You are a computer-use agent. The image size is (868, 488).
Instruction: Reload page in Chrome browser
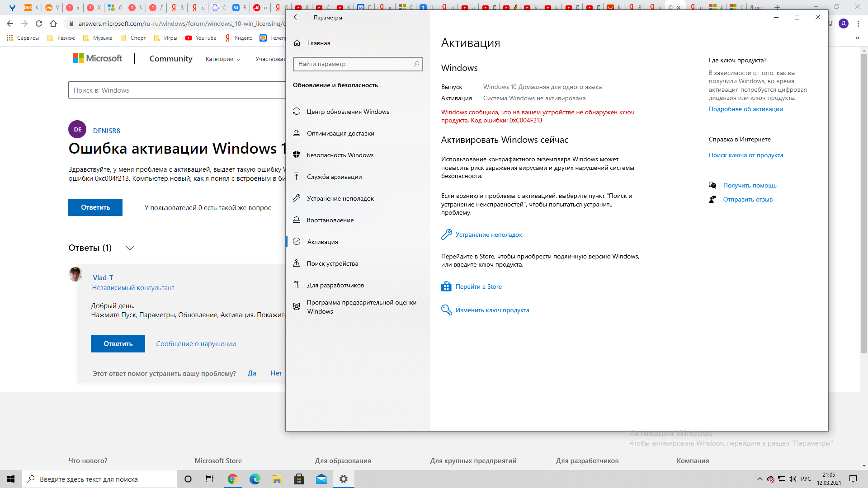[39, 23]
